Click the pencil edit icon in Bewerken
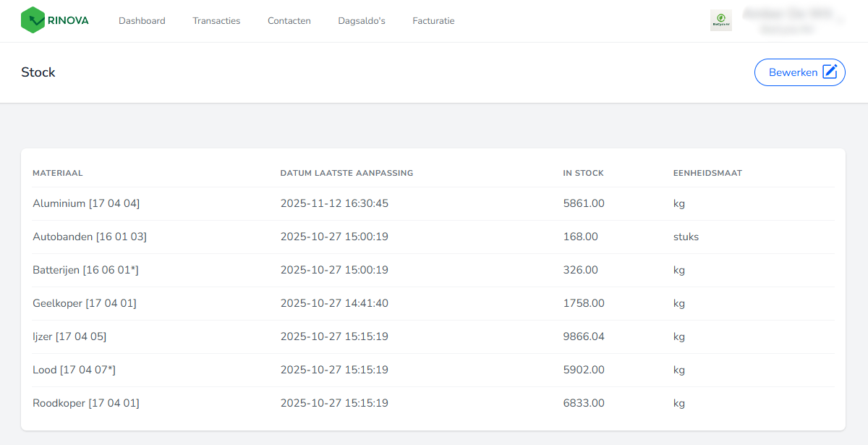 [830, 72]
